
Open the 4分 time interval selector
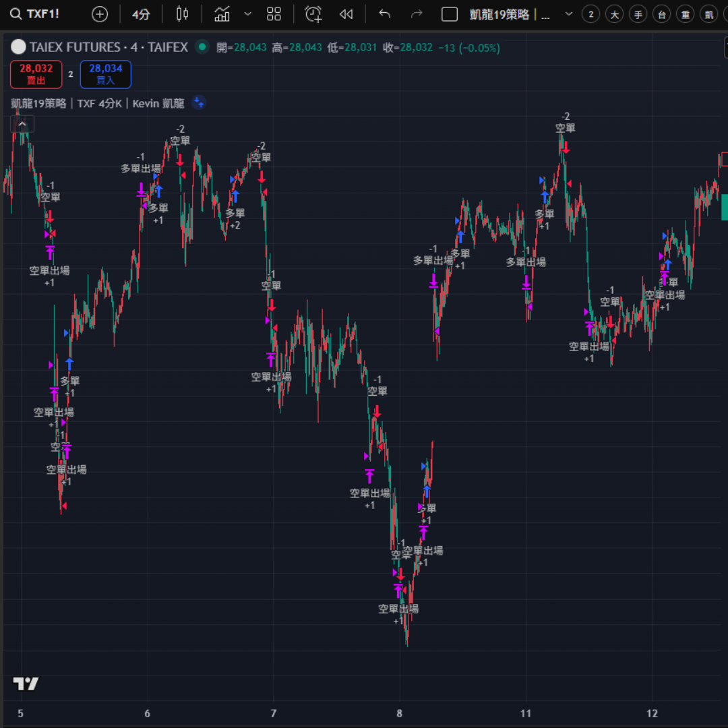click(141, 14)
